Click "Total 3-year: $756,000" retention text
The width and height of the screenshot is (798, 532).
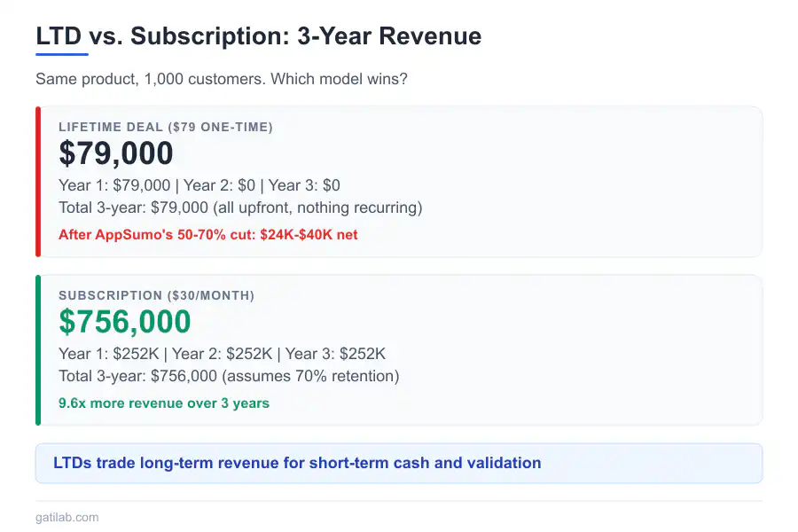coord(229,376)
